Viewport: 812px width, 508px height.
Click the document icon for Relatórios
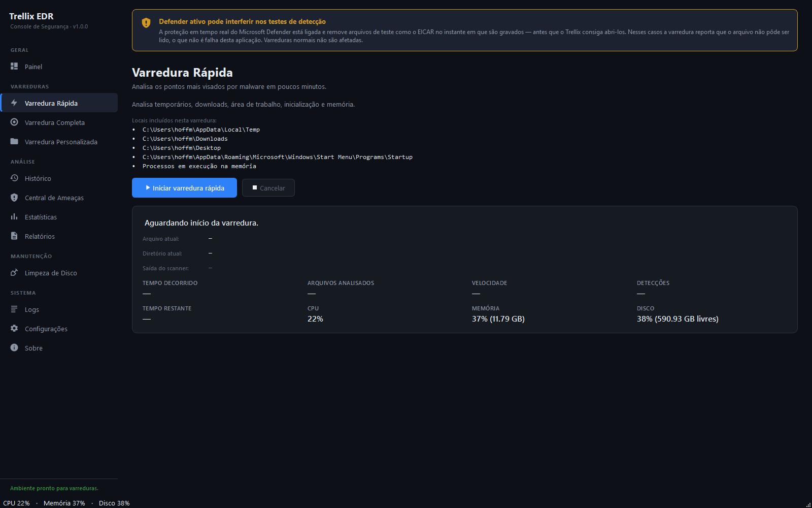[x=14, y=236]
